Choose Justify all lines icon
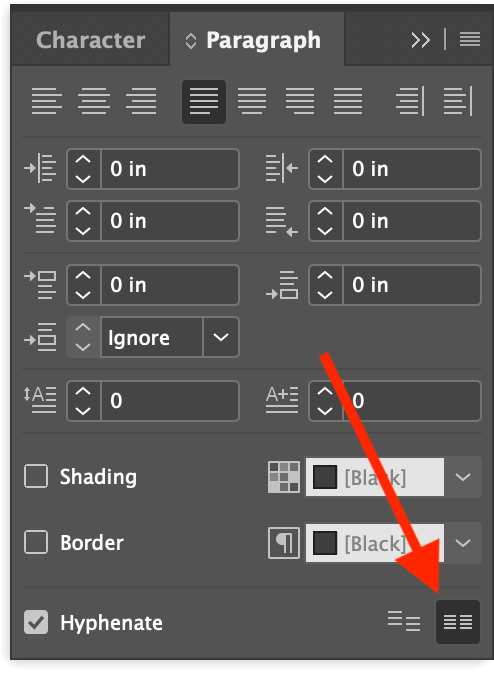The width and height of the screenshot is (494, 674). pyautogui.click(x=348, y=101)
